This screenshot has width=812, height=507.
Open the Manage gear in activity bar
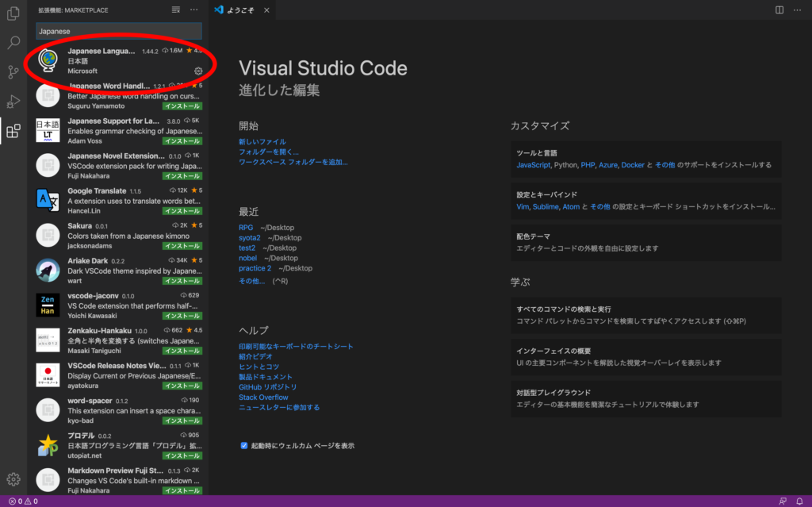(13, 479)
